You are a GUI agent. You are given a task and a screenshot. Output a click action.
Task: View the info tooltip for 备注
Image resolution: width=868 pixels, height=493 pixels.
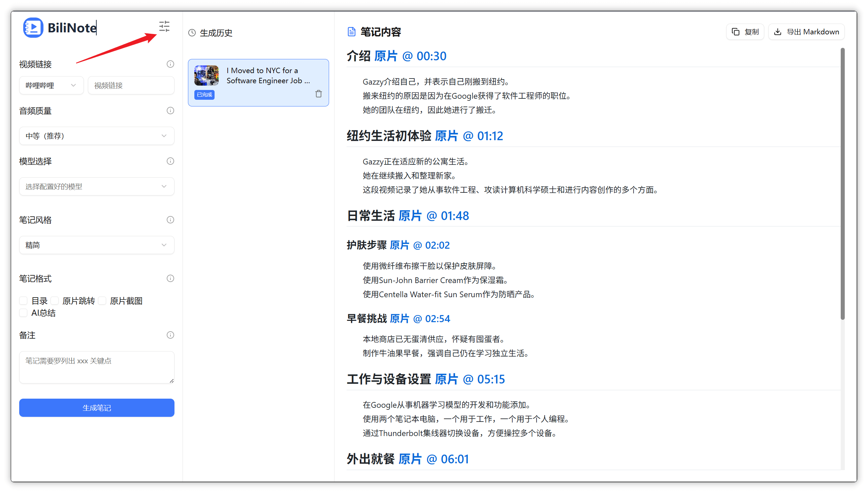170,335
